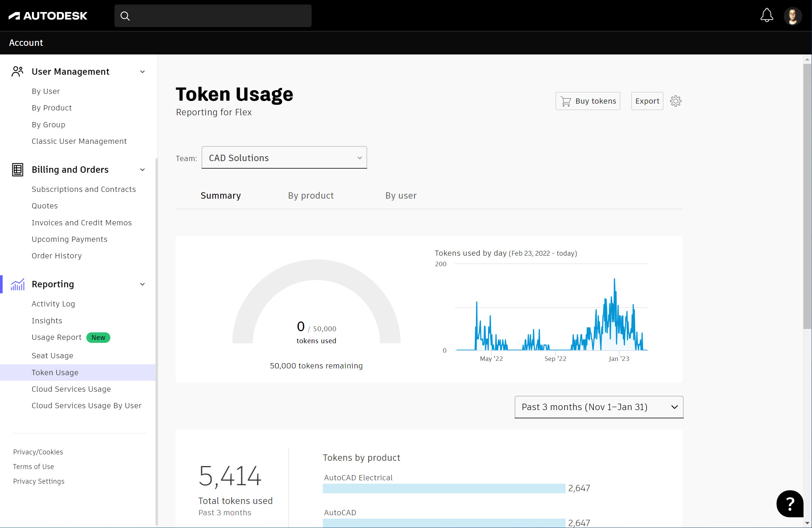This screenshot has width=812, height=528.
Task: Open Seat Usage
Action: pos(53,356)
